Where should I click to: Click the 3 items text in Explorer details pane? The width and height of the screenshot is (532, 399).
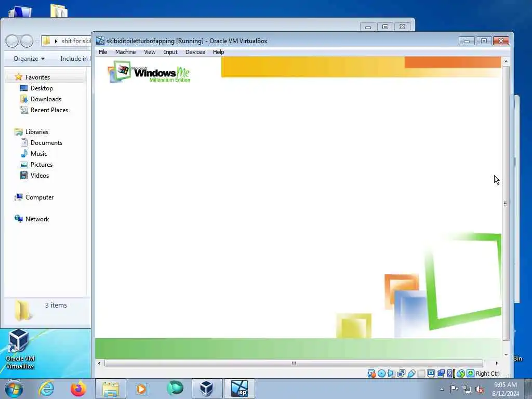56,305
